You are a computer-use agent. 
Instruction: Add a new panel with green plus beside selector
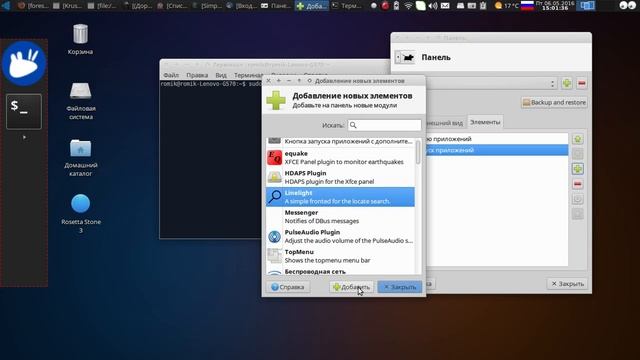[x=567, y=84]
